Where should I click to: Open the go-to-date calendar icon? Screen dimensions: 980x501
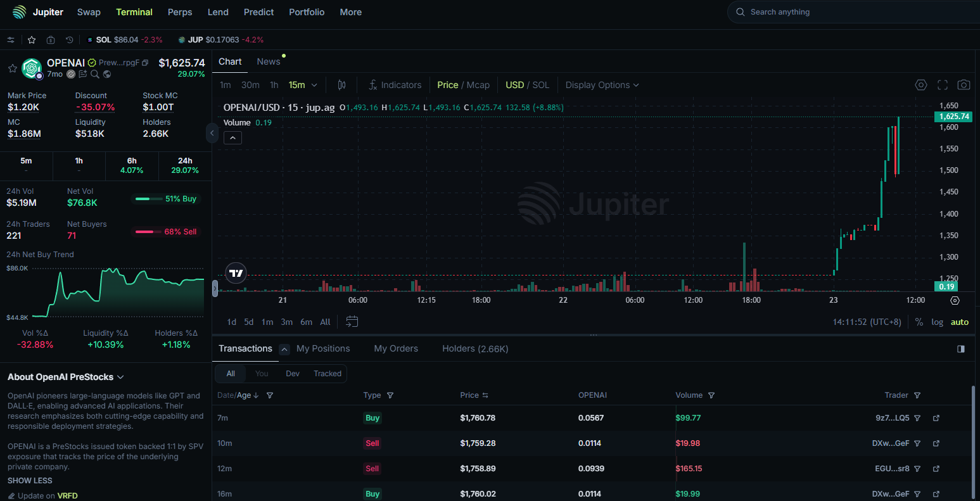(352, 322)
